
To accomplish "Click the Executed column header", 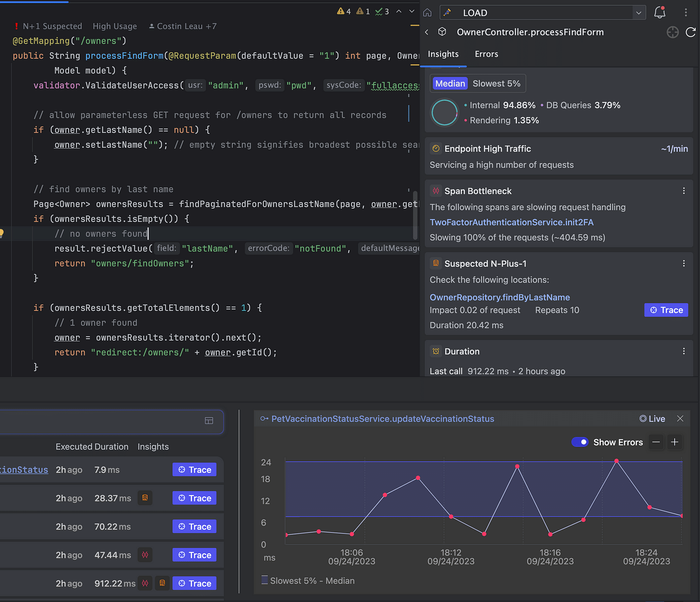I will [74, 447].
